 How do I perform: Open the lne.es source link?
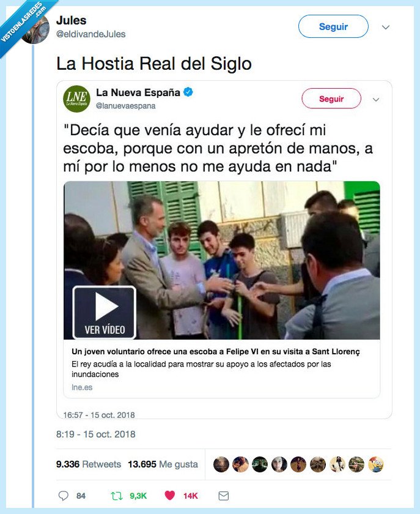(x=82, y=387)
